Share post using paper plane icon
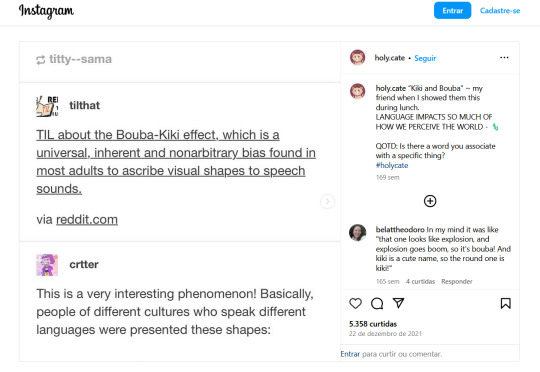540x372 pixels. [398, 303]
